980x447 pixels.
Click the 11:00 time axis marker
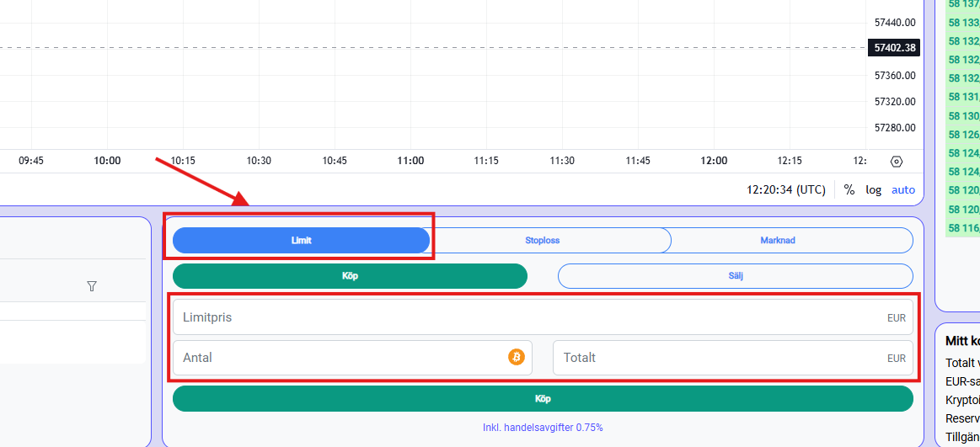pos(410,161)
